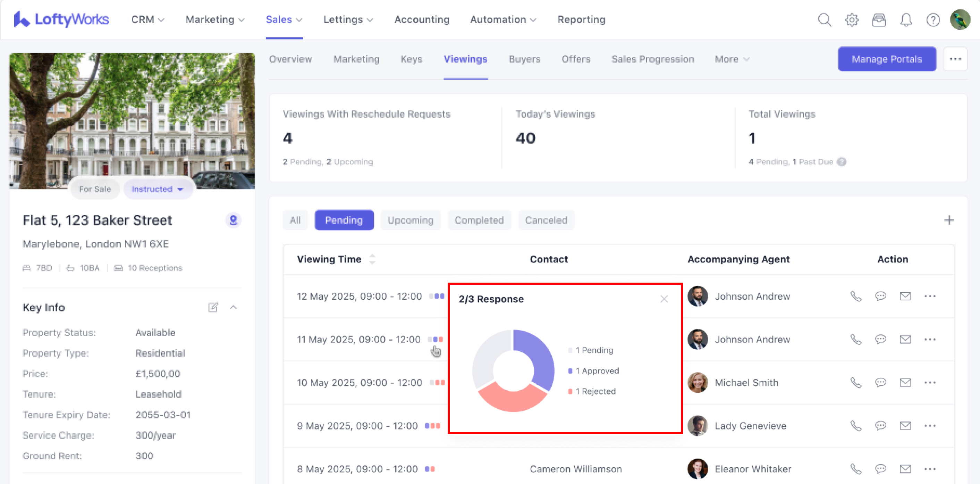Call using phone icon in Michael Smith row
This screenshot has width=980, height=484.
point(856,382)
